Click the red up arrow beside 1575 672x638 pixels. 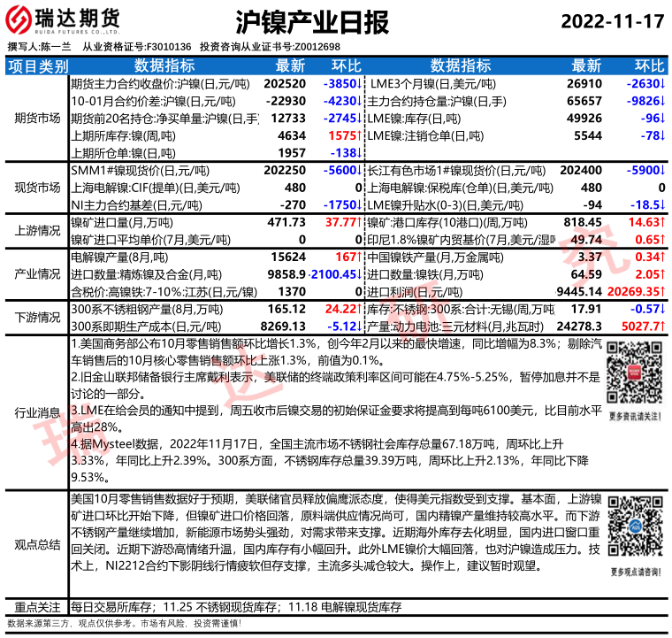tap(361, 135)
